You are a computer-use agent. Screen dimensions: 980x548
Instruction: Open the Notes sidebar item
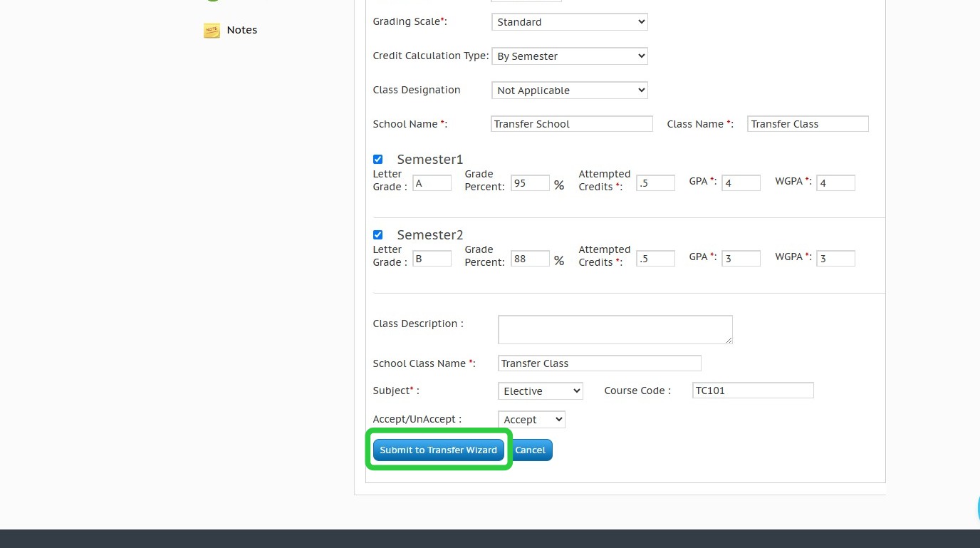click(x=230, y=30)
